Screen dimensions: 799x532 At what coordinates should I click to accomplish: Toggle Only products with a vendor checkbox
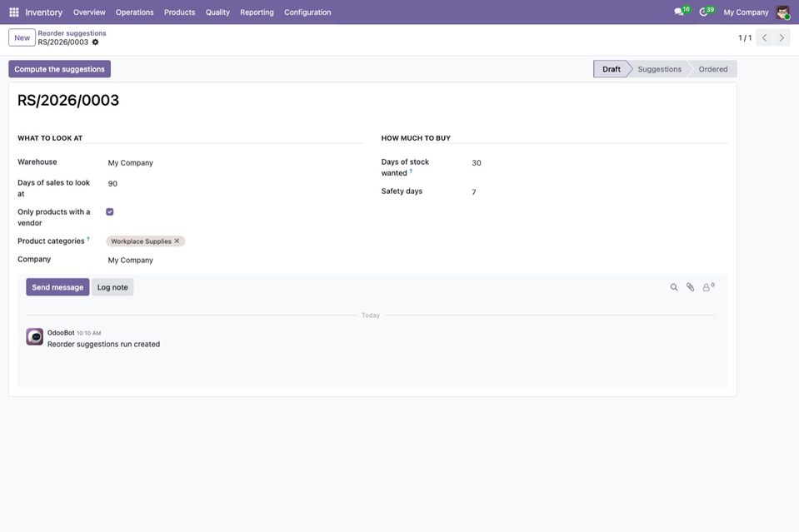(x=109, y=211)
